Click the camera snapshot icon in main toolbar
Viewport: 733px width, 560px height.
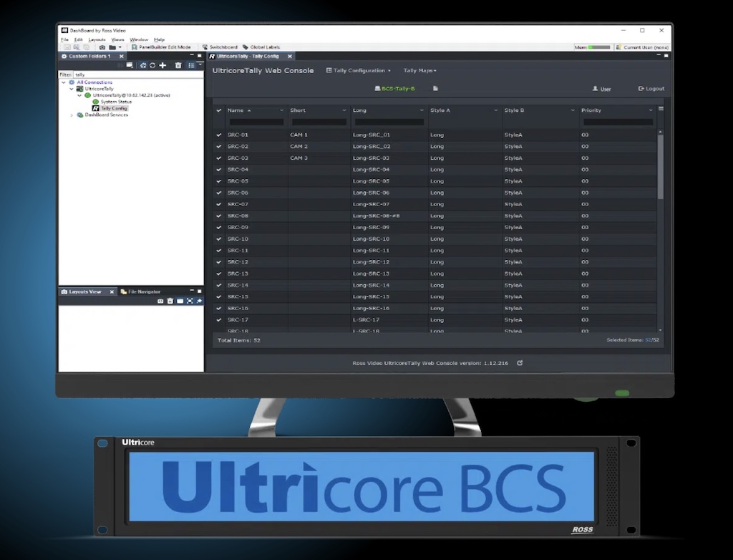click(x=102, y=47)
